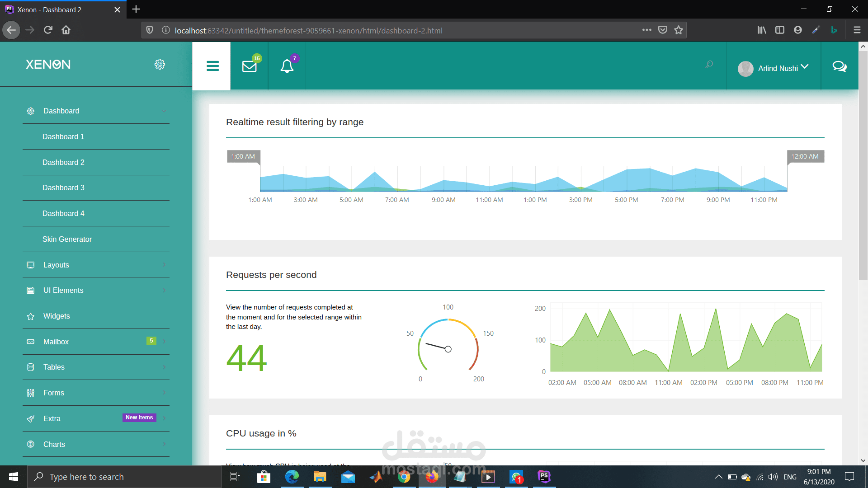Click the 12:00 AM range slider handle
This screenshot has height=488, width=868.
(805, 156)
